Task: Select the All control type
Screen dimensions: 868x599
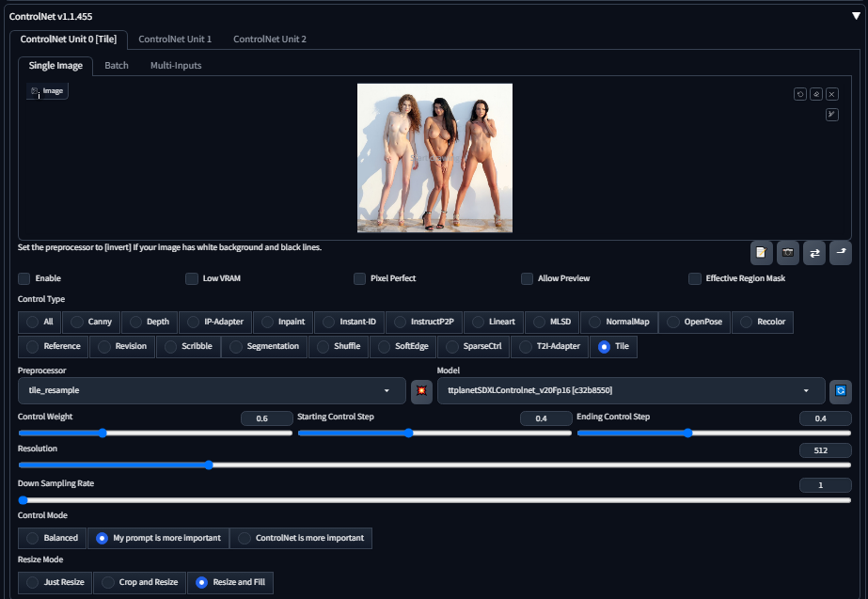Action: click(39, 323)
